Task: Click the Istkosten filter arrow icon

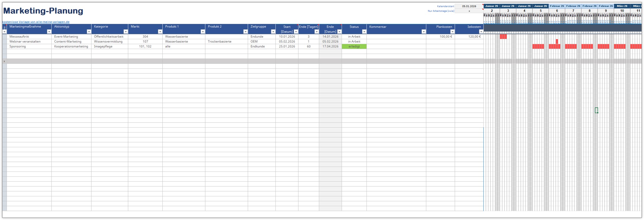Action: 481,32
